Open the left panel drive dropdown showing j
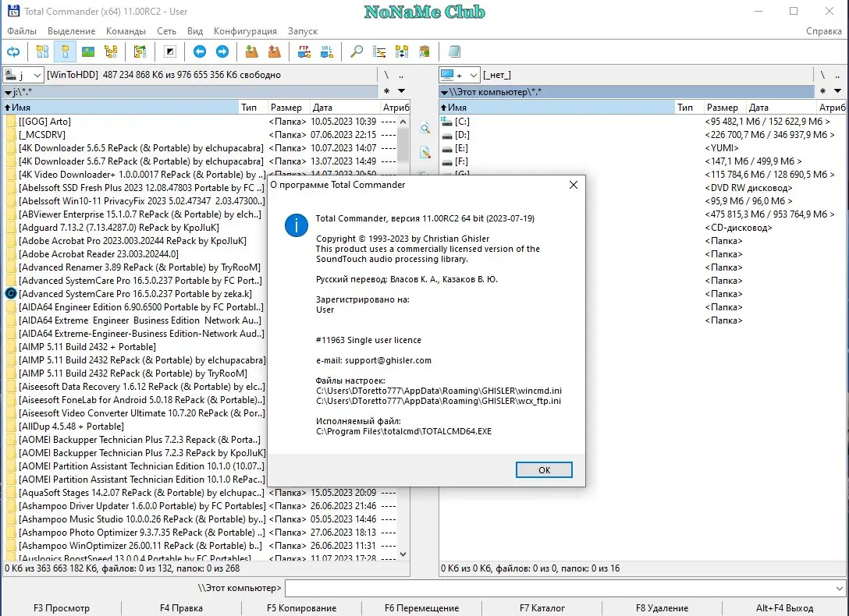 (23, 75)
